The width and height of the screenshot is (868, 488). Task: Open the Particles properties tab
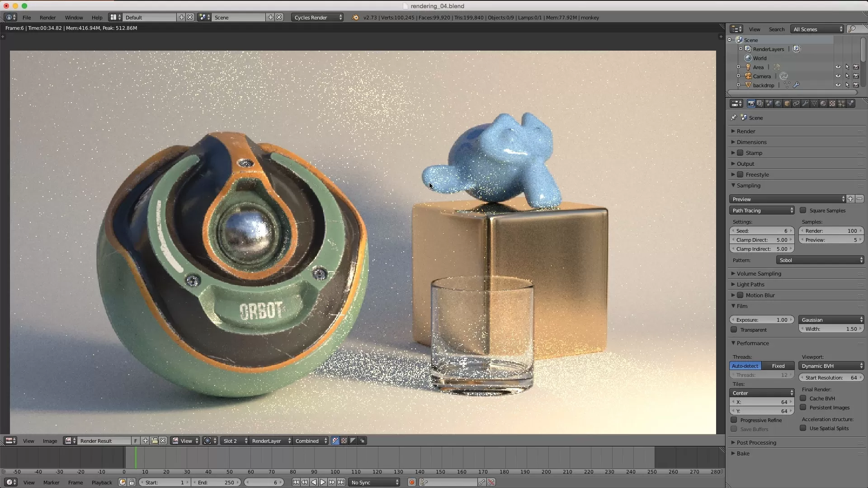click(x=841, y=103)
